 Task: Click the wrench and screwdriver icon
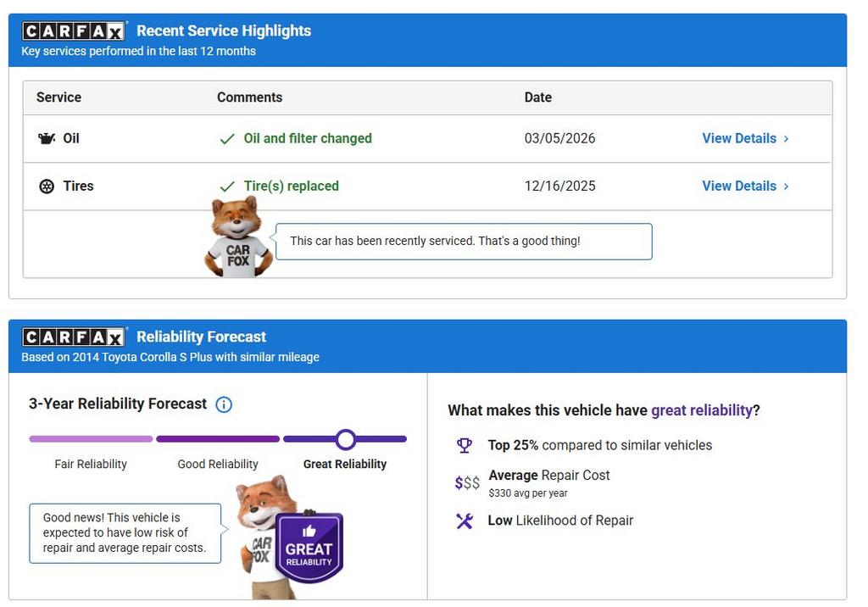tap(465, 521)
